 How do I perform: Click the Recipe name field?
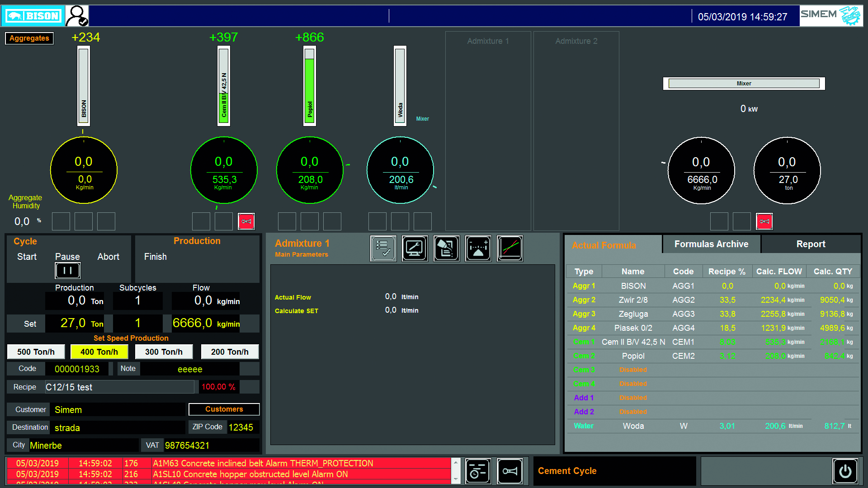click(120, 387)
